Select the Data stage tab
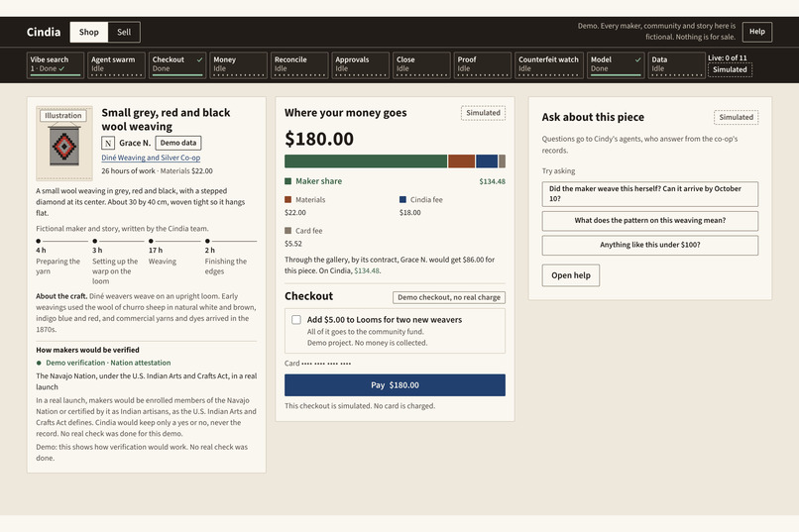Viewport: 799px width, 532px height. point(677,64)
